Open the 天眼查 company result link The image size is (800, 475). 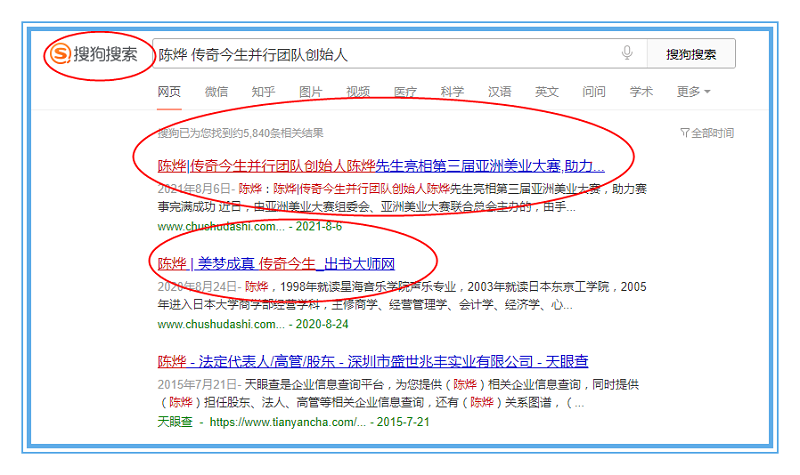point(373,361)
